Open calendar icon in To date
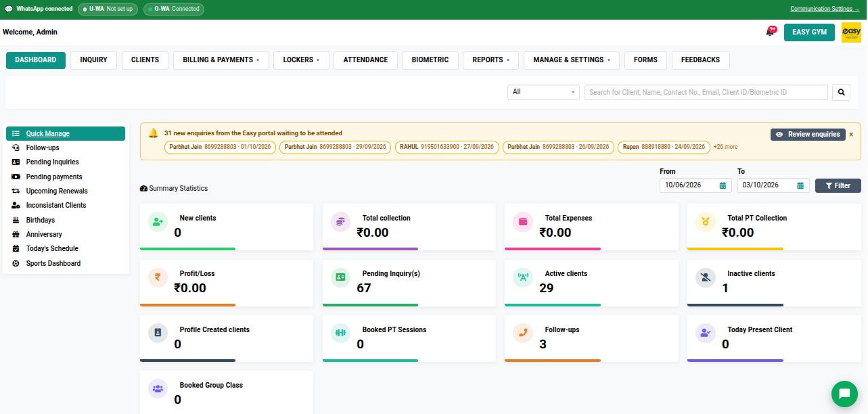868x414 pixels. pyautogui.click(x=800, y=185)
